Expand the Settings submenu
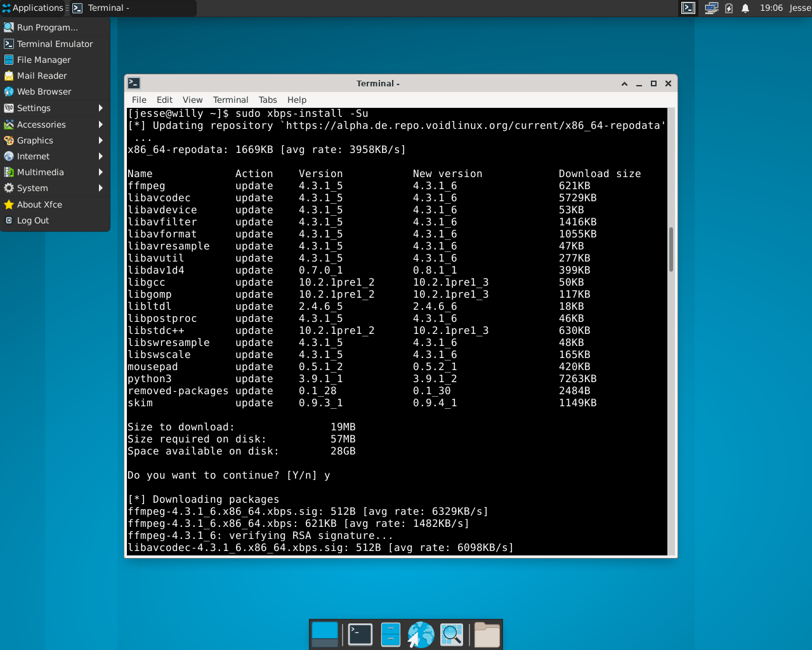Viewport: 812px width, 650px height. point(55,108)
